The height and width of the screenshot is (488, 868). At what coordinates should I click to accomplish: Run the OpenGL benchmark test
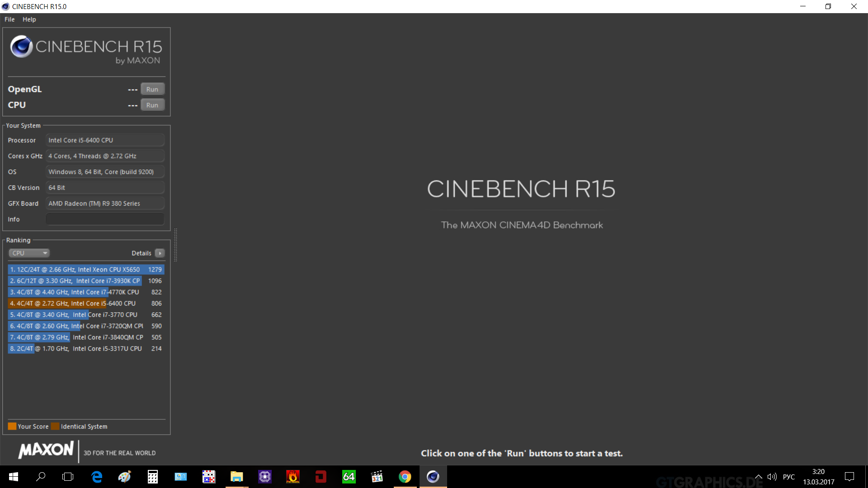click(152, 89)
